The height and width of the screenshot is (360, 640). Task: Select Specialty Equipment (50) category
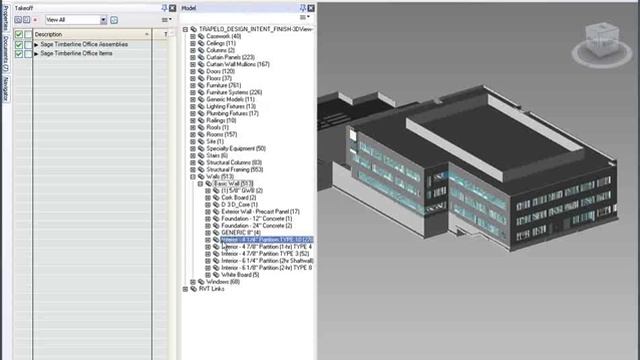236,148
